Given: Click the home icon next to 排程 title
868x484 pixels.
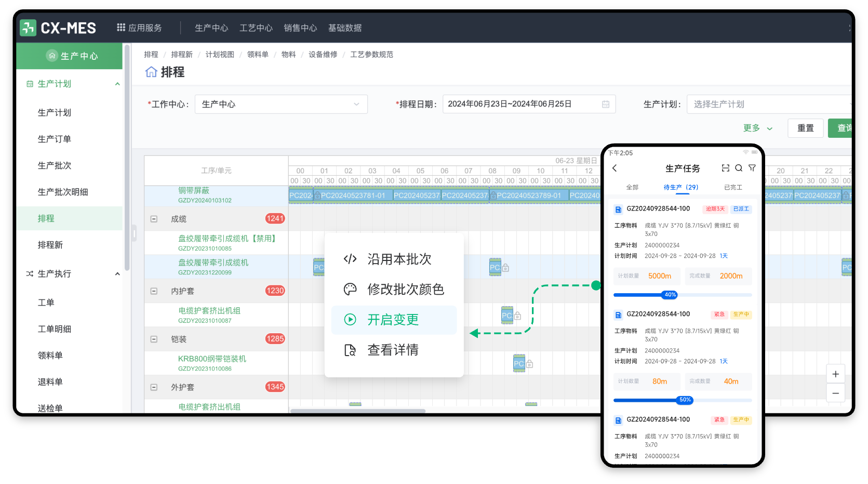Looking at the screenshot, I should [151, 72].
